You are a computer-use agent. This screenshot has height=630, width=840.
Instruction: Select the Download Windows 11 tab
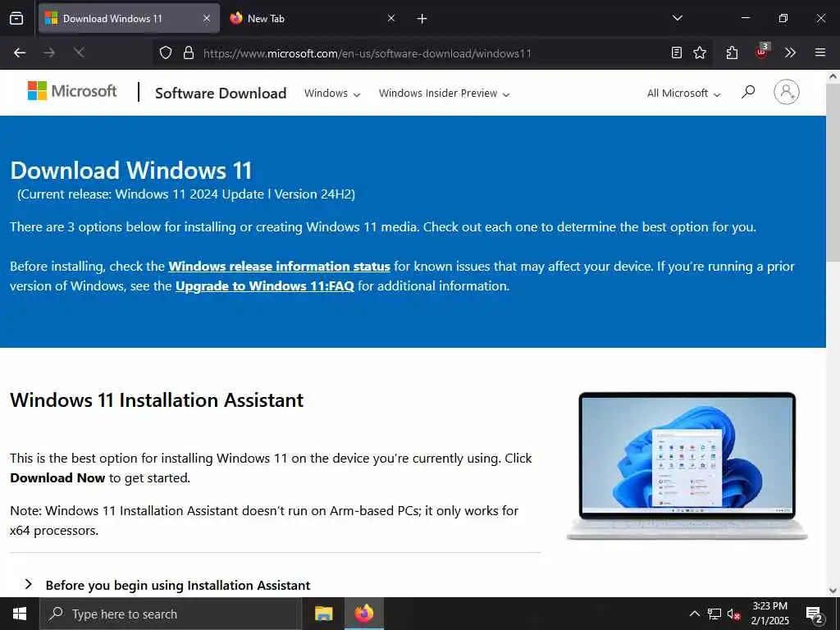129,18
